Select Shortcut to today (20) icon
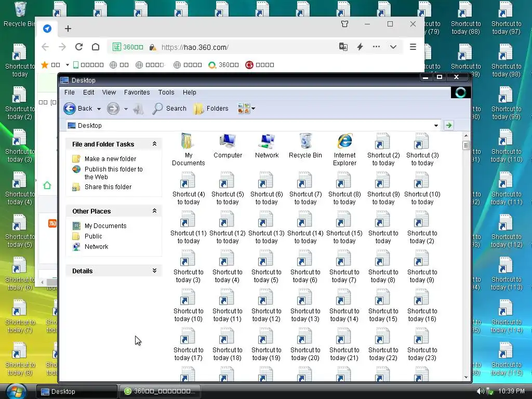 tap(305, 344)
